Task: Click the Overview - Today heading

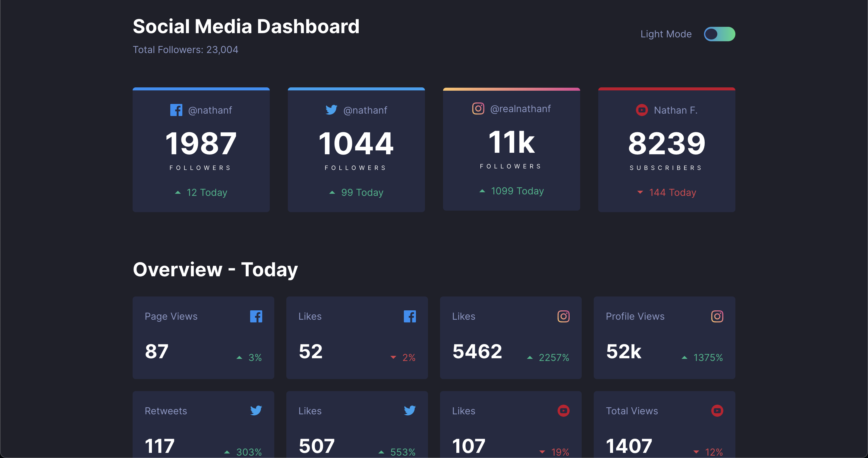Action: (x=215, y=269)
